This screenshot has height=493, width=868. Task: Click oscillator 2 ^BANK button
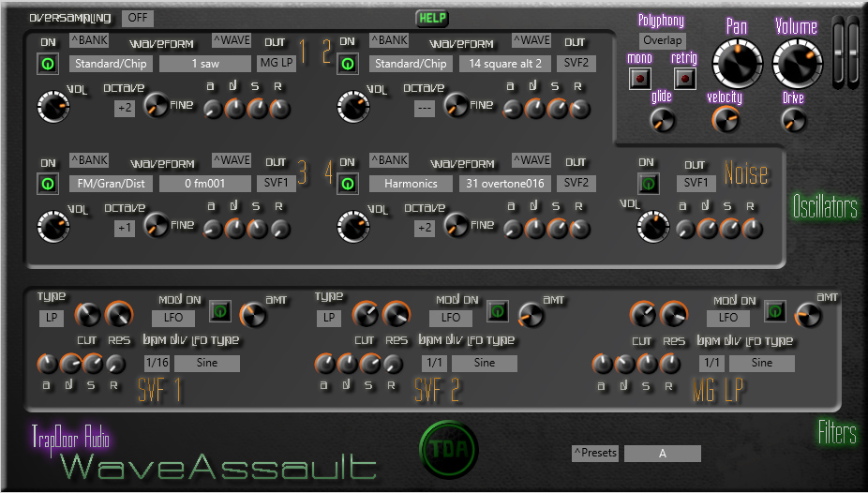(389, 40)
